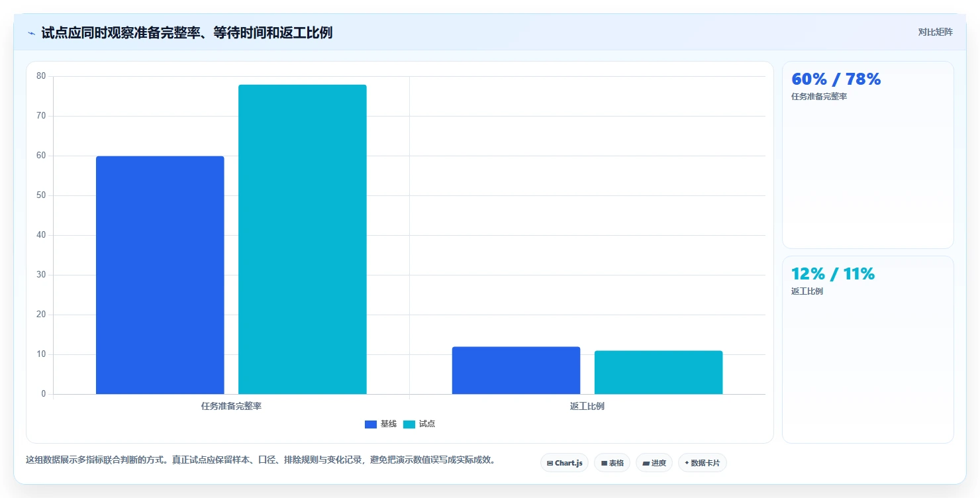Click the pilot bar for 任务准备完整率
Image resolution: width=980 pixels, height=498 pixels.
click(303, 239)
